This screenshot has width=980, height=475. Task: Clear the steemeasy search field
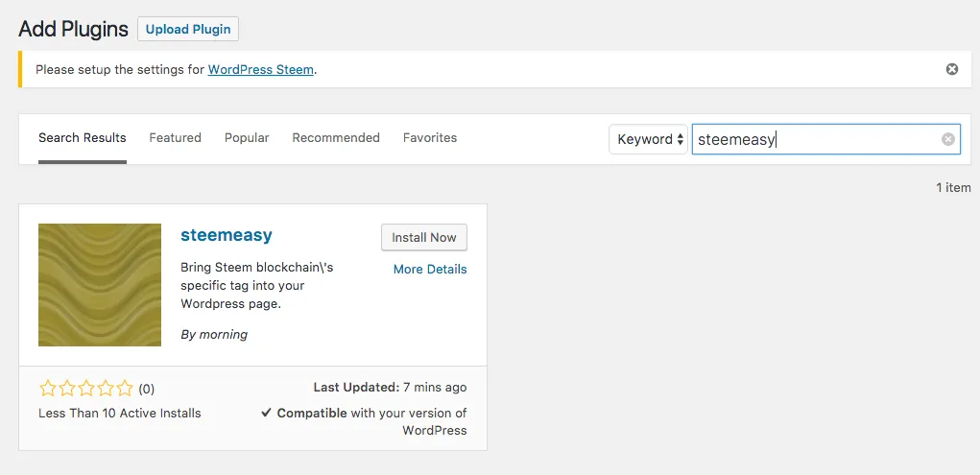(x=947, y=139)
